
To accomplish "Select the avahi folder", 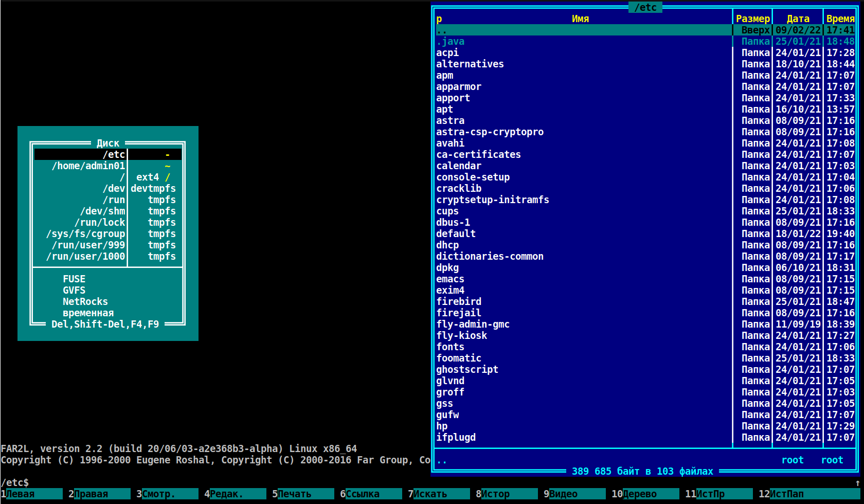I will pyautogui.click(x=645, y=143).
